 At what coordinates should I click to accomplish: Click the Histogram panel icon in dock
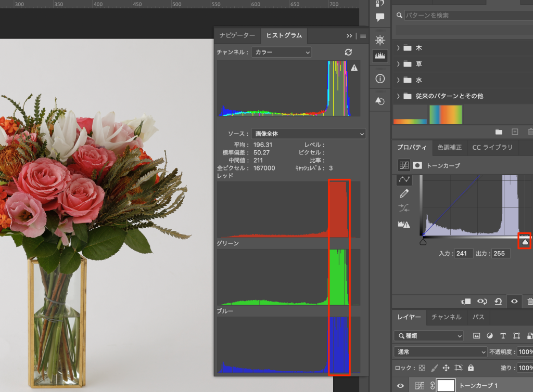coord(380,56)
